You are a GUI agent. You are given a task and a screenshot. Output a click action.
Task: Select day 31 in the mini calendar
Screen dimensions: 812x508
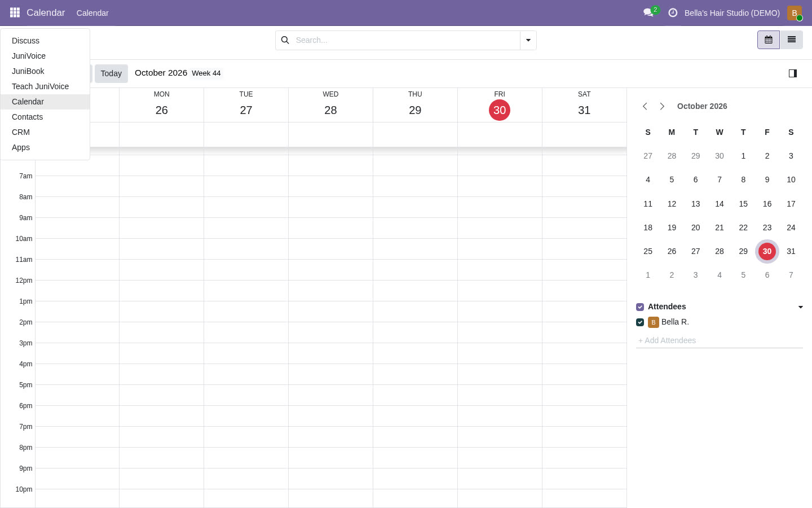pos(791,251)
